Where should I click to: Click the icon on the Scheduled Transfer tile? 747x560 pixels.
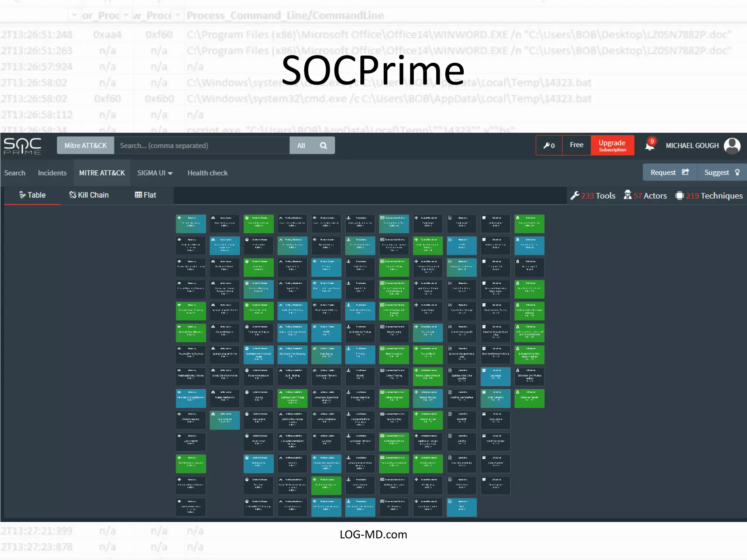coord(518,392)
